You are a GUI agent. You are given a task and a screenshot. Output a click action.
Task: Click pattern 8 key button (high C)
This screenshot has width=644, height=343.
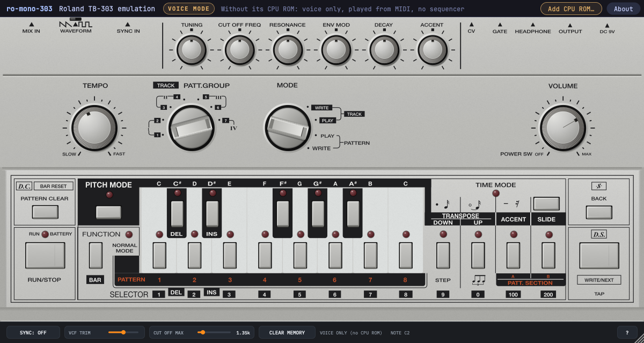[406, 256]
